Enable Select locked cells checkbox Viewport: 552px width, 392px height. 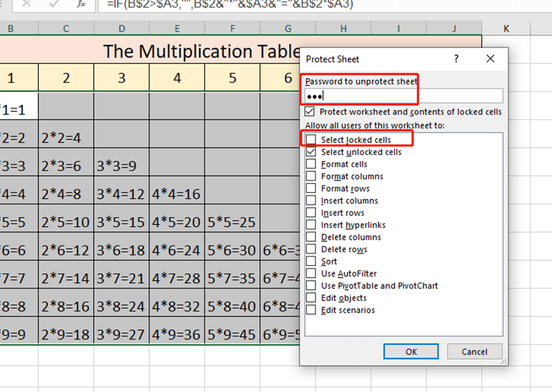tap(311, 139)
